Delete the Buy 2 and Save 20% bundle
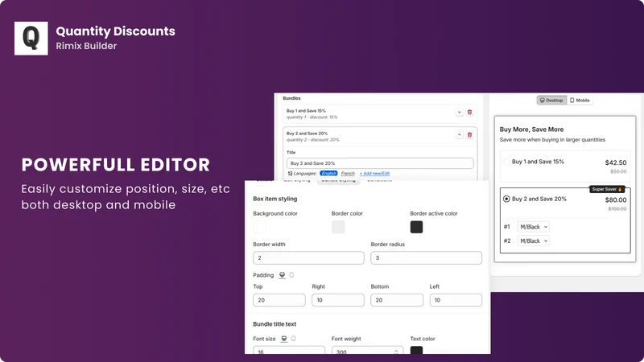This screenshot has height=362, width=644. [469, 135]
